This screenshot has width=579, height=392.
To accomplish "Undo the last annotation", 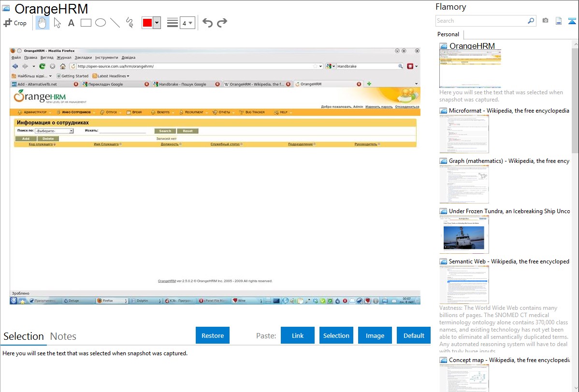I will tap(207, 23).
